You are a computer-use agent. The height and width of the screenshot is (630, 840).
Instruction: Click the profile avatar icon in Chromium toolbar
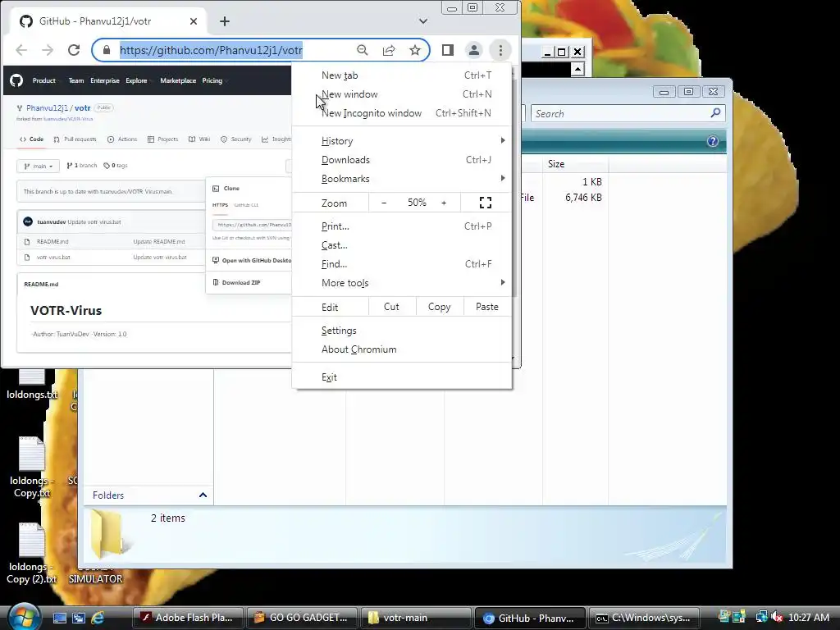[x=473, y=50]
